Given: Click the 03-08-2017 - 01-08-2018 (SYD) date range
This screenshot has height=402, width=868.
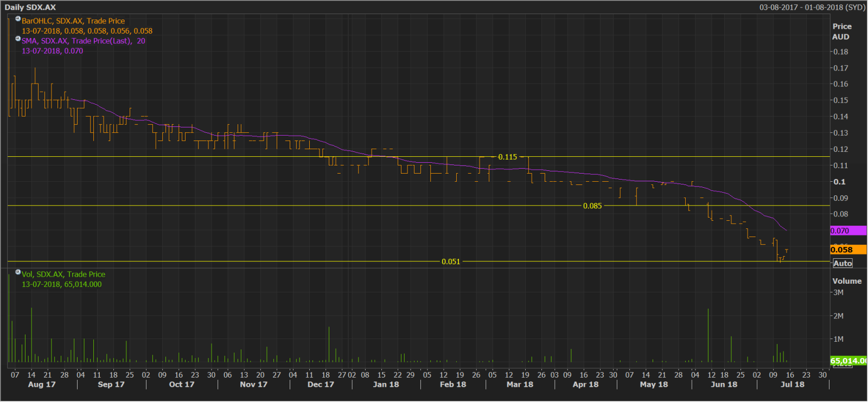Looking at the screenshot, I should pyautogui.click(x=812, y=7).
